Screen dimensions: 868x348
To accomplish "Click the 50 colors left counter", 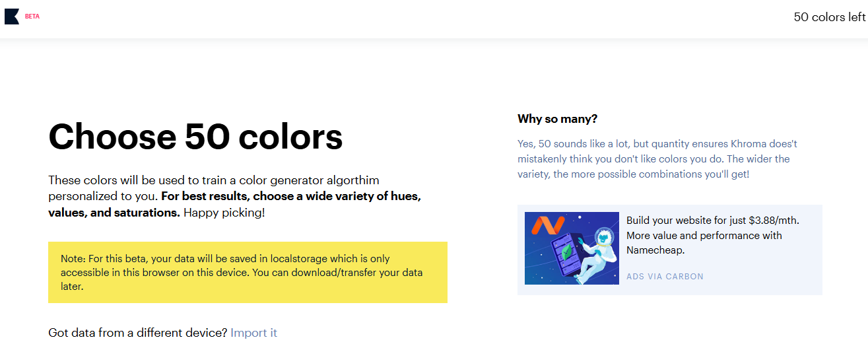I will tap(829, 17).
